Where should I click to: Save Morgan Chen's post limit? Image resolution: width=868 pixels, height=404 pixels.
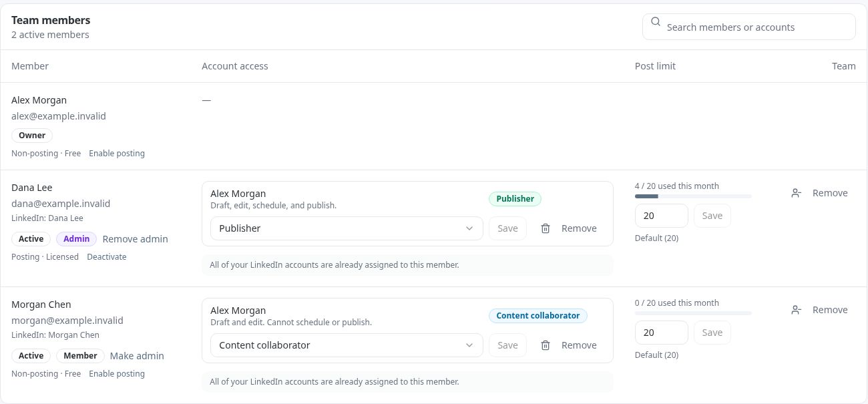tap(712, 333)
